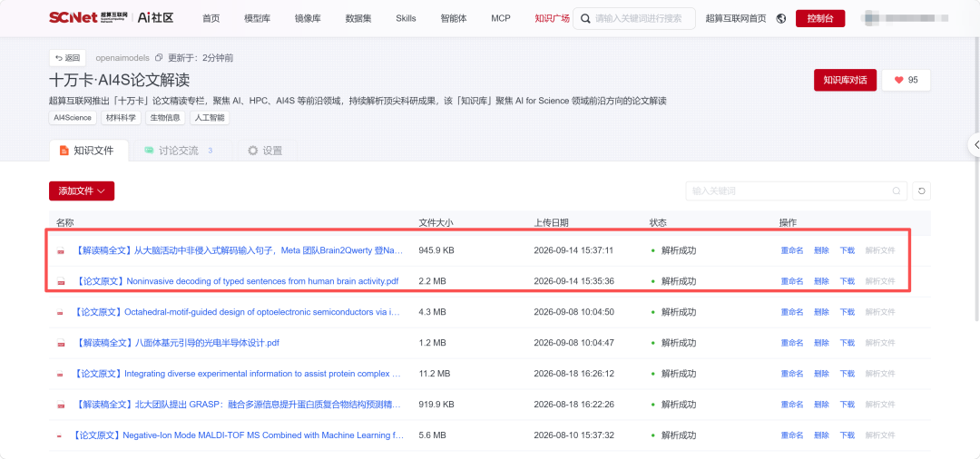Copy openaimodels name via copy icon
The width and height of the screenshot is (980, 459).
[x=159, y=57]
